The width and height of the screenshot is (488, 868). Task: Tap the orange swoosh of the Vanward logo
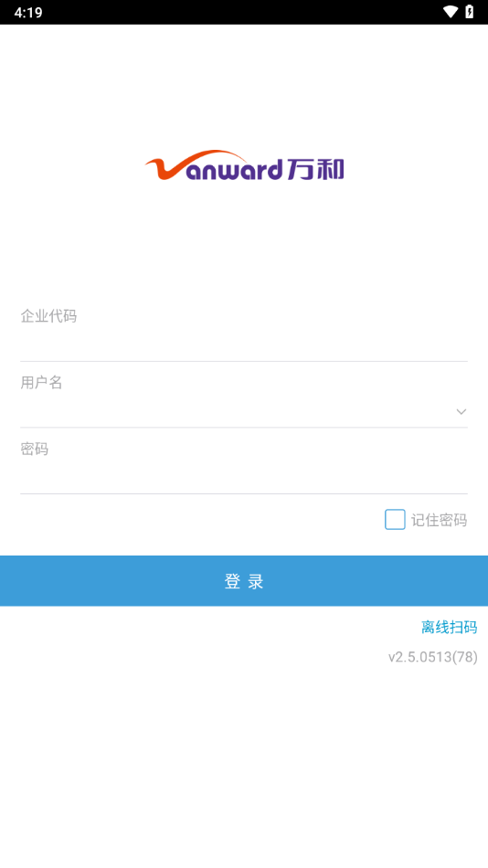pyautogui.click(x=193, y=164)
